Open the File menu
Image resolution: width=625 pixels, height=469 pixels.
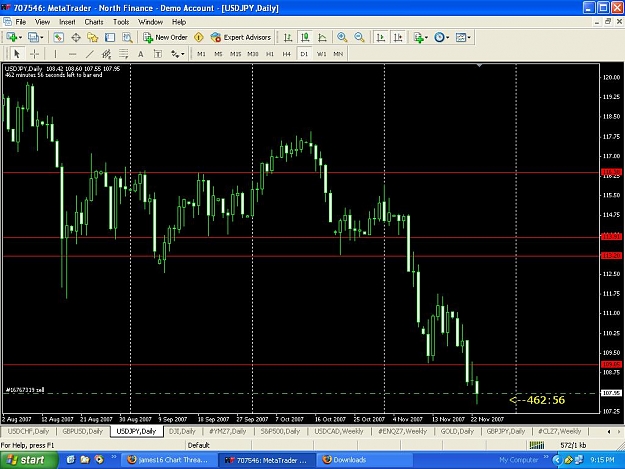click(20, 22)
